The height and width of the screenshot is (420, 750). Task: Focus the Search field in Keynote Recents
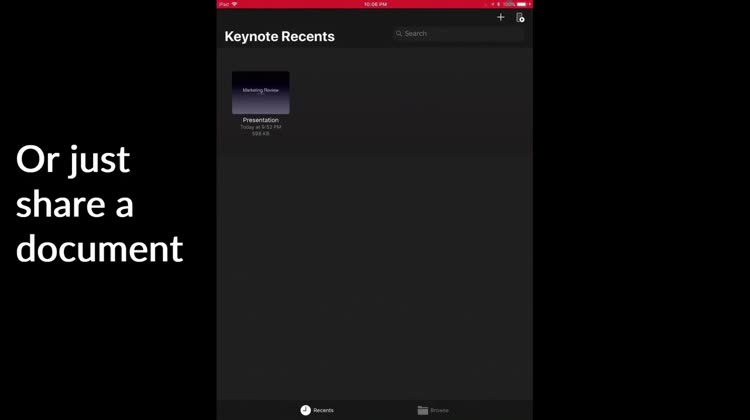[x=458, y=33]
